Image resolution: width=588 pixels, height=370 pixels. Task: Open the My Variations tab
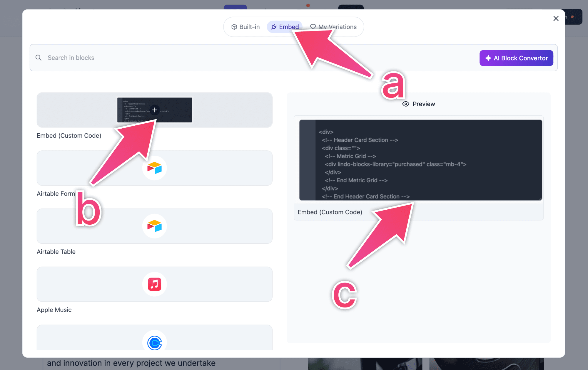point(333,27)
